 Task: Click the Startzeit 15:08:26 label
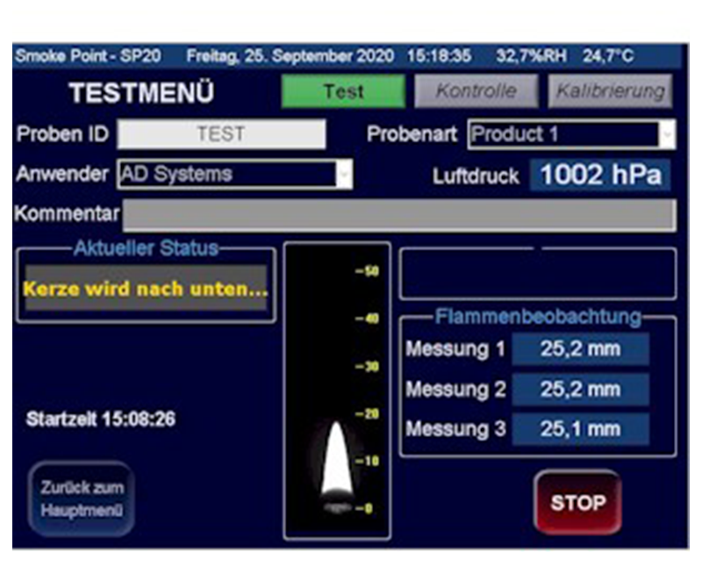click(101, 419)
